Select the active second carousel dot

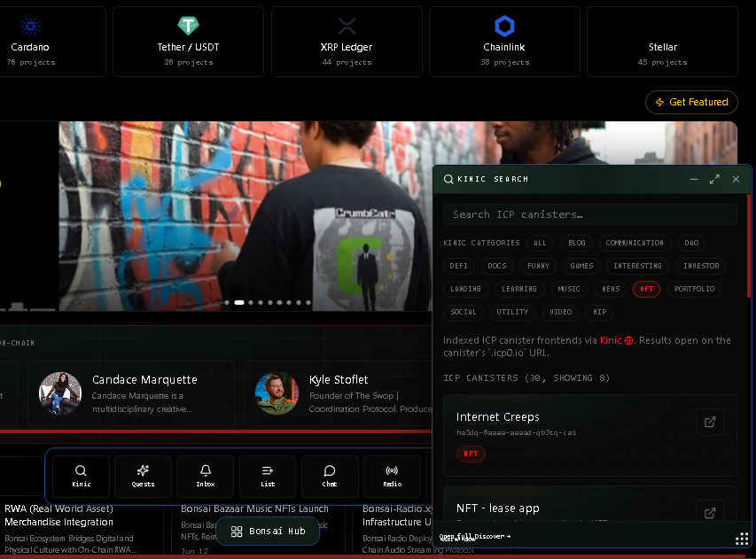(239, 303)
